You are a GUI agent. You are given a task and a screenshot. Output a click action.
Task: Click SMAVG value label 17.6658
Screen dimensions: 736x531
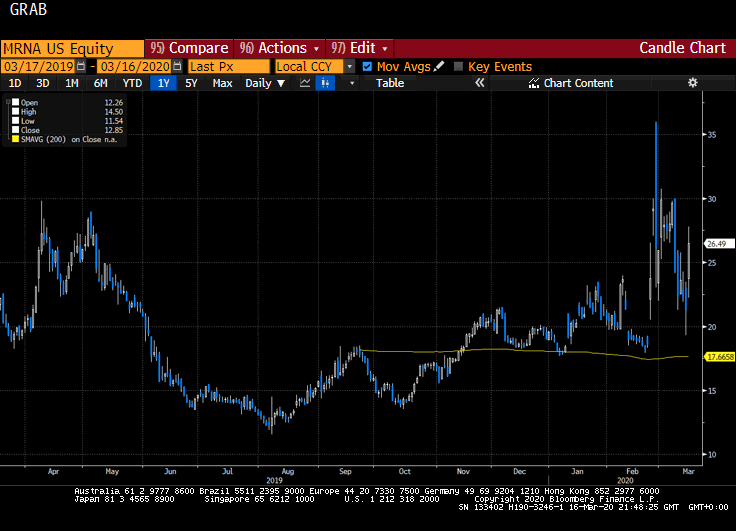click(720, 357)
